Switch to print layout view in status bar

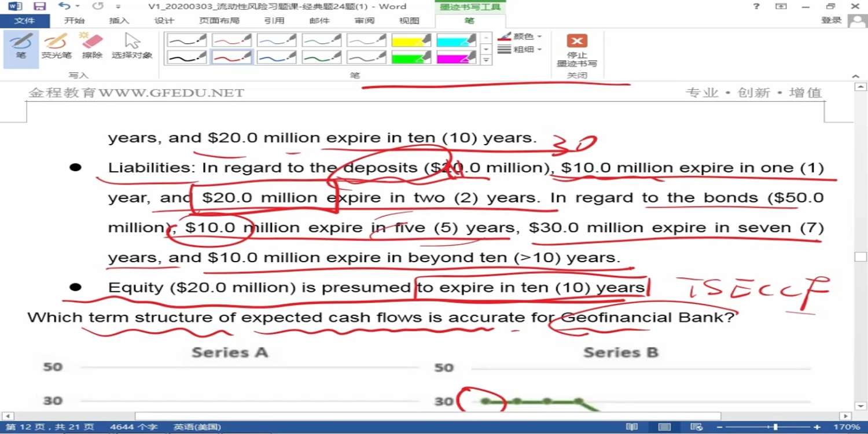pos(665,427)
